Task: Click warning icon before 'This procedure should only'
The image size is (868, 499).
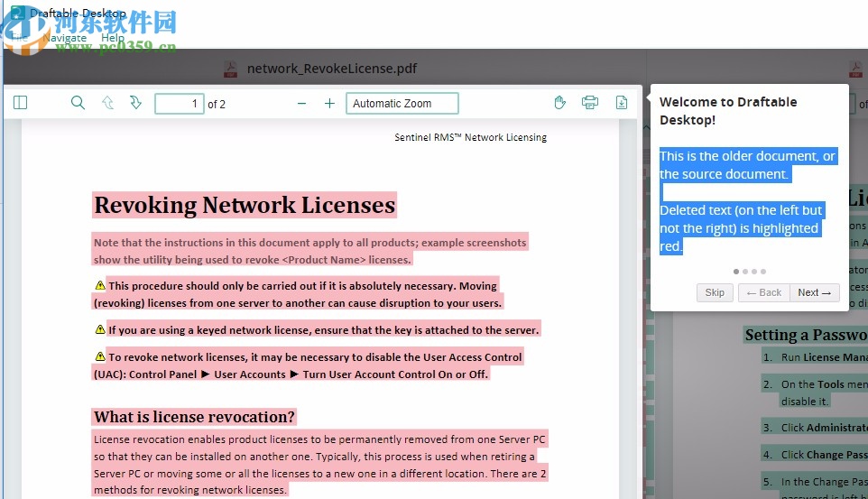Action: pyautogui.click(x=100, y=285)
